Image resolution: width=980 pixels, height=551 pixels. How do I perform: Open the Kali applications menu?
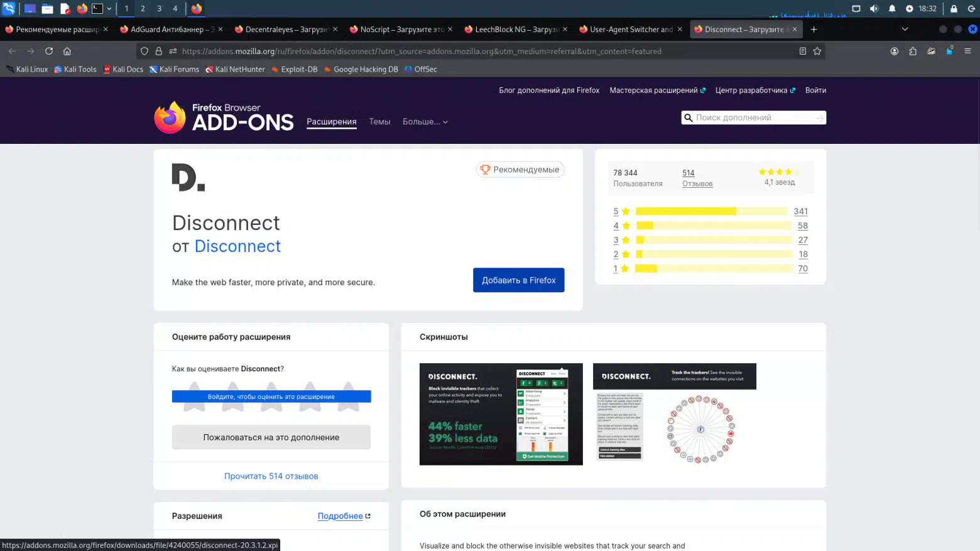(9, 9)
